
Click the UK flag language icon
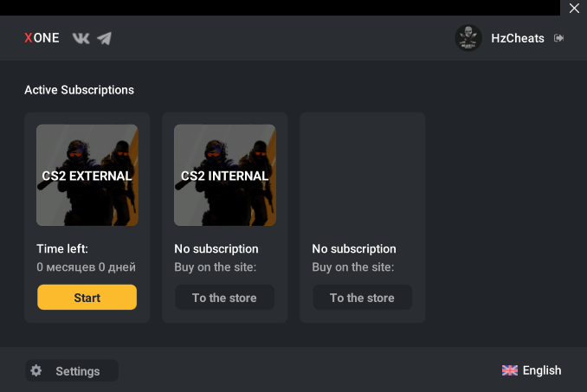point(509,370)
